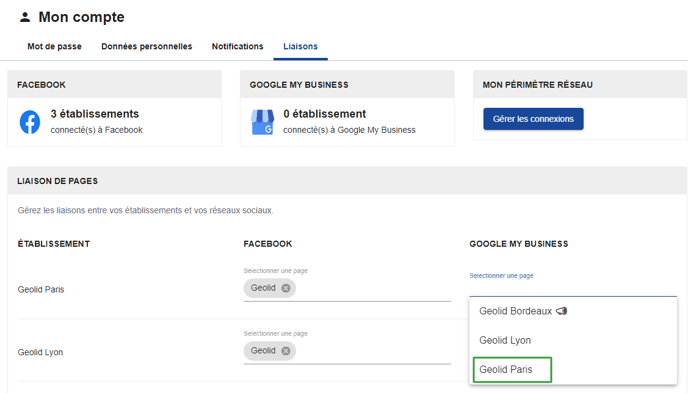The image size is (688, 393).
Task: Switch to Données personnelles tab
Action: (147, 46)
